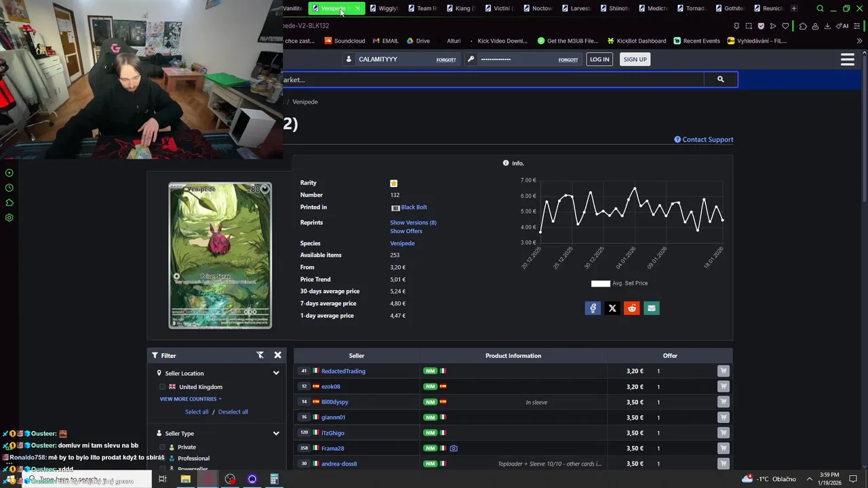Open the hamburger site menu
The image size is (868, 488).
847,60
